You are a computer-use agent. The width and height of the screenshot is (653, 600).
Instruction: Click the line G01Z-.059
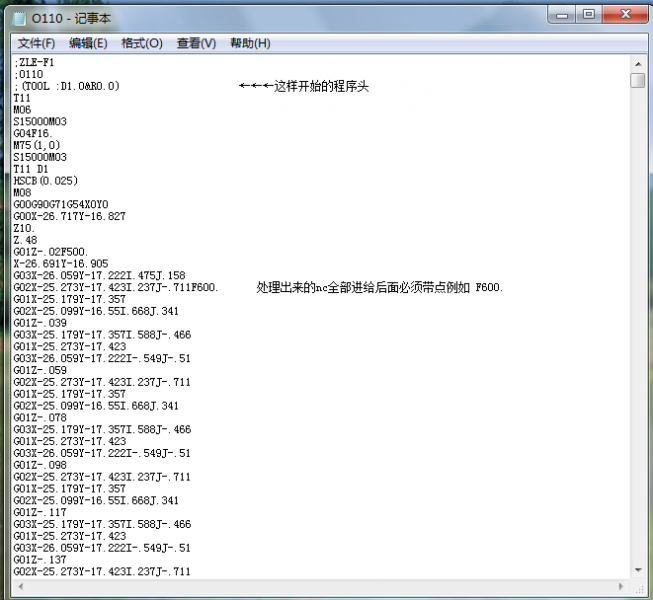tap(40, 370)
